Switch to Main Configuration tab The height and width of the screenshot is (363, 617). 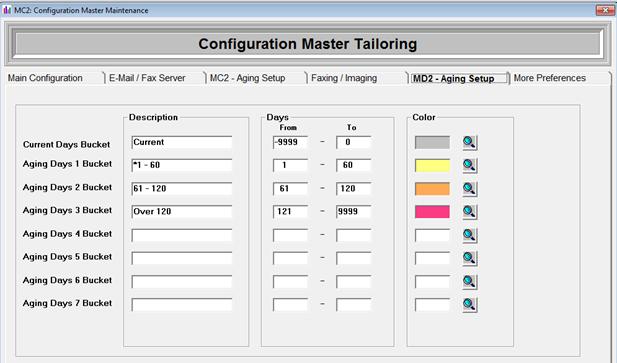pos(45,78)
